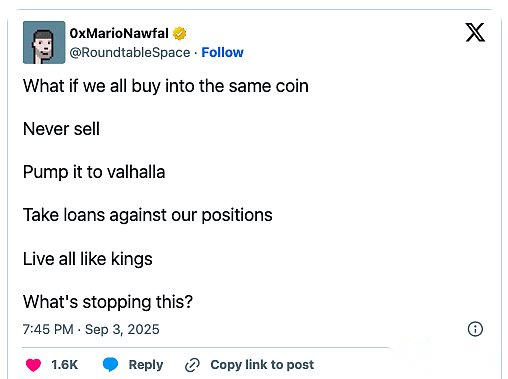Open the @RoundtableSpace handle link
This screenshot has width=508, height=379.
click(x=130, y=52)
